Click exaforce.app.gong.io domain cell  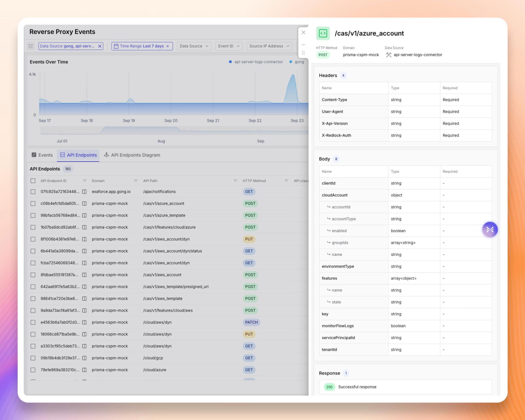[111, 192]
